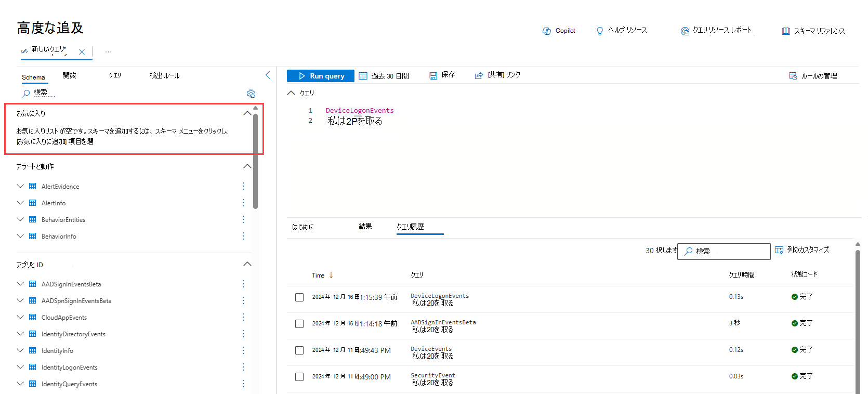Click the save disk icon
Screen dimensions: 868x394
433,76
